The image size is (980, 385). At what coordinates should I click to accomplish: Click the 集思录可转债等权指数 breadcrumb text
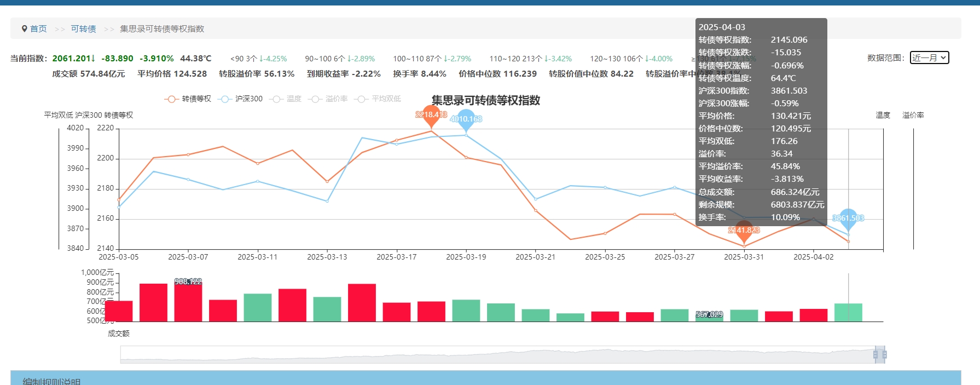[162, 28]
